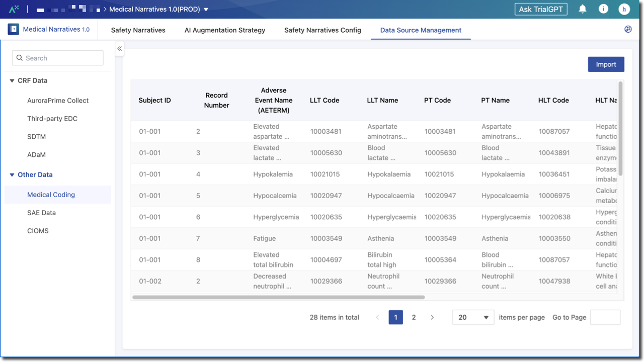Image resolution: width=644 pixels, height=362 pixels.
Task: Click the HLT Code column header
Action: tap(553, 100)
